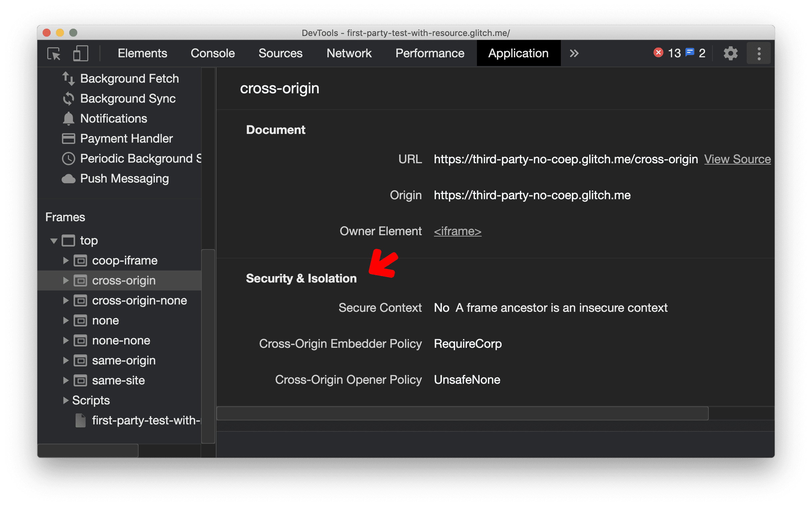Click the overflow menu icon

[x=759, y=54]
